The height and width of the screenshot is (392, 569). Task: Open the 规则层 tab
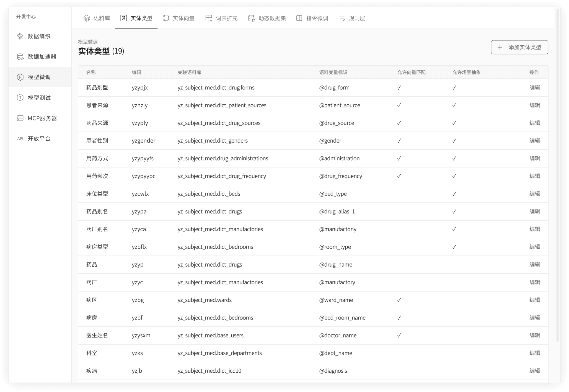coord(352,18)
